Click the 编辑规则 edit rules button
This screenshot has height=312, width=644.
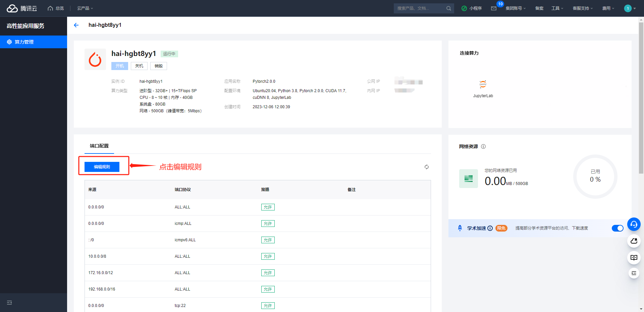pyautogui.click(x=102, y=167)
